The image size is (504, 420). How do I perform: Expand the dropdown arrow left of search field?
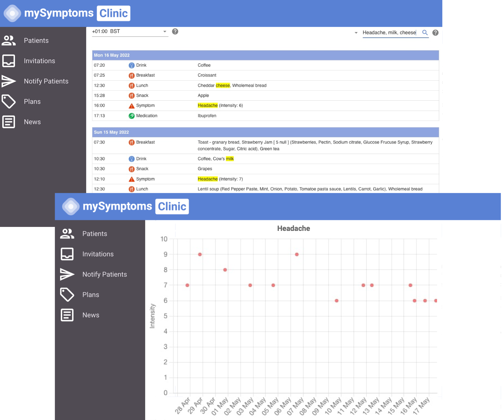coord(356,33)
